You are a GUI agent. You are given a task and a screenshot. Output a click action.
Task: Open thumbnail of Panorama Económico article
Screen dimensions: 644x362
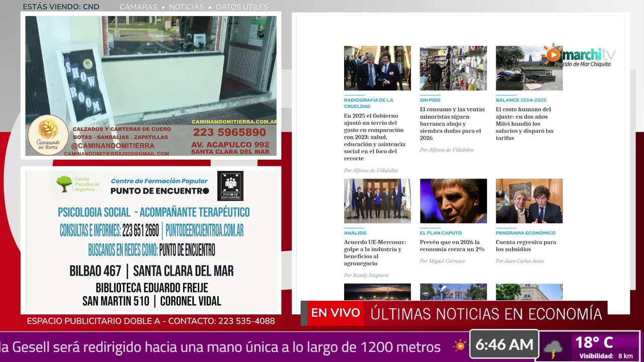[x=529, y=201]
